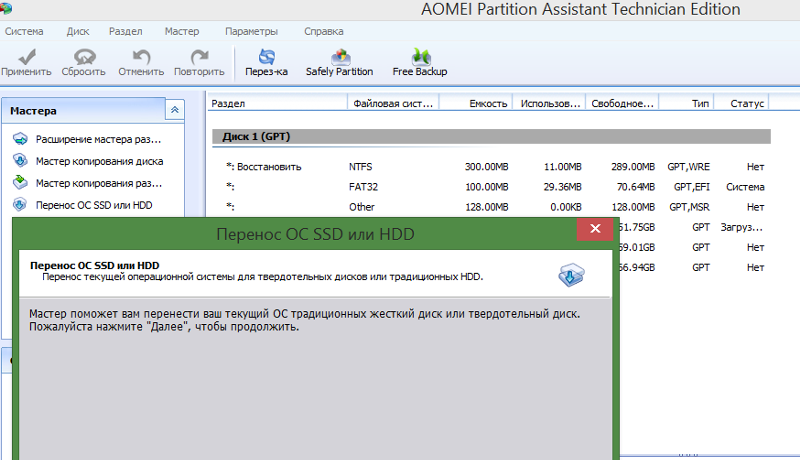The height and width of the screenshot is (460, 800).
Task: Click the 29.36MB used space cell
Action: click(562, 187)
